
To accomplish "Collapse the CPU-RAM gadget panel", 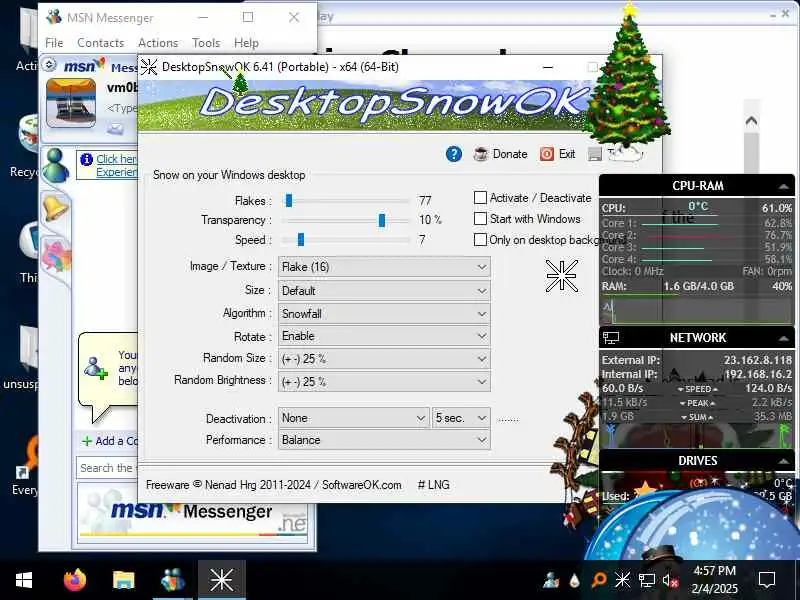I will point(784,187).
